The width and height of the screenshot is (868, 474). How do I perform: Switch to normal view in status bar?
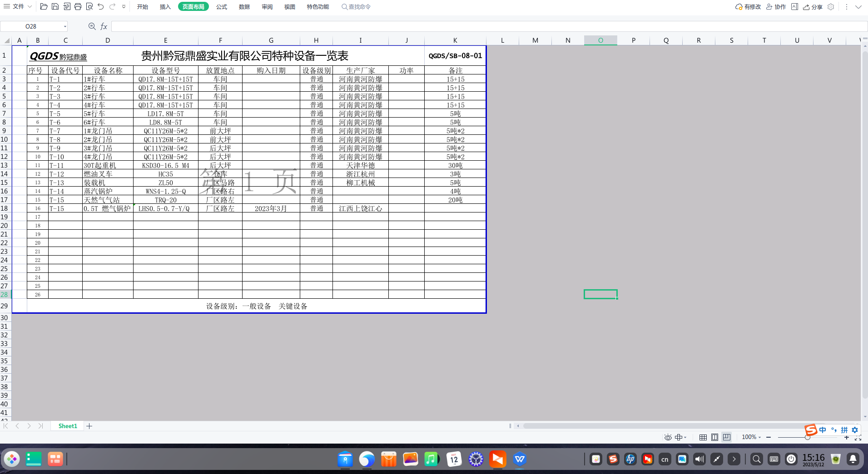click(702, 437)
